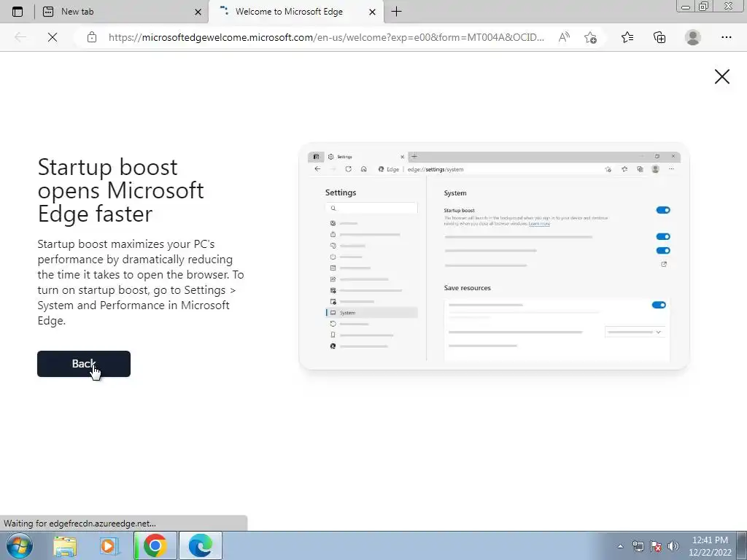Stop loading the page

(53, 37)
